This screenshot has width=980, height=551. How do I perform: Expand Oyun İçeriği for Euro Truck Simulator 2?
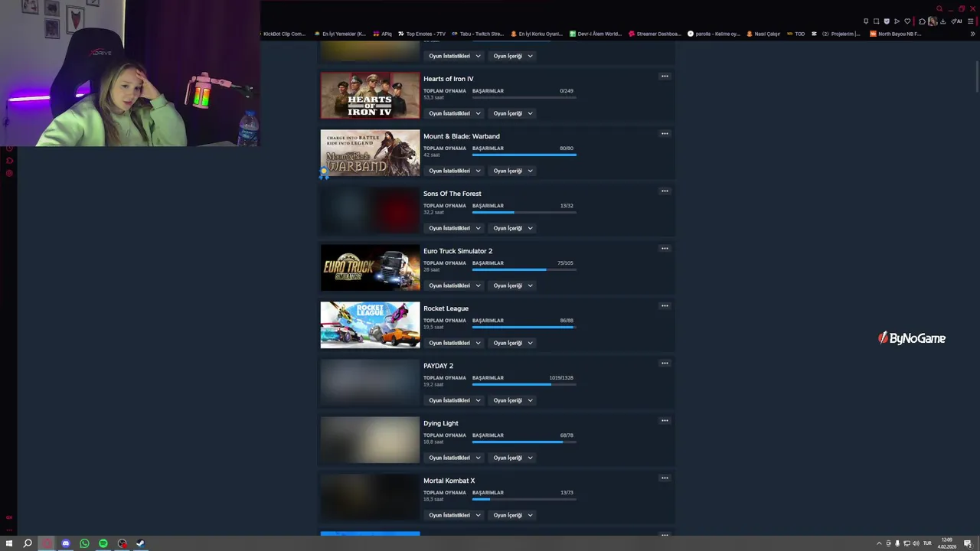coord(513,285)
